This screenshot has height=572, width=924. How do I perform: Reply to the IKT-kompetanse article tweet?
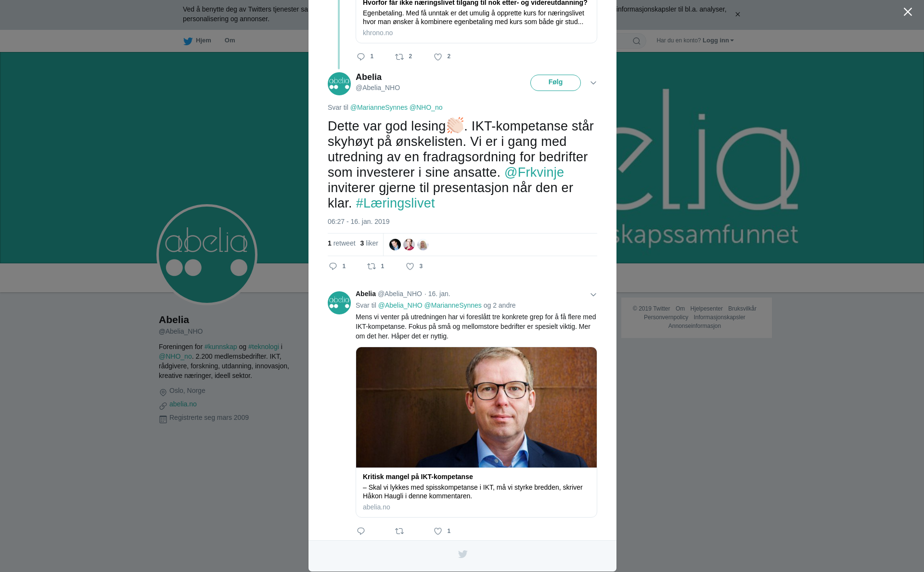361,531
